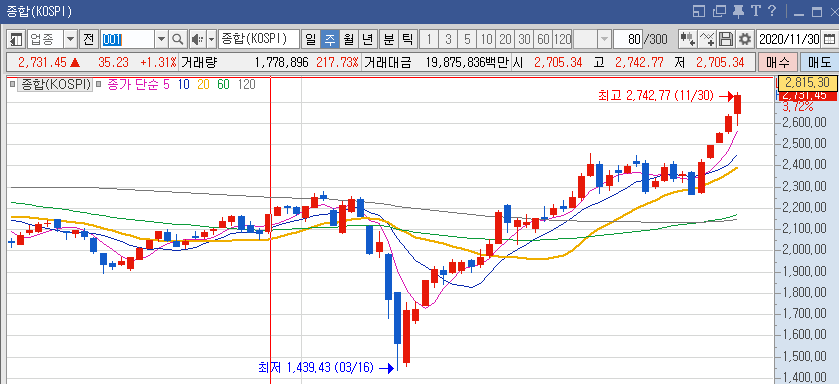Switch chart to tick (틱) period
This screenshot has width=839, height=384.
(407, 39)
